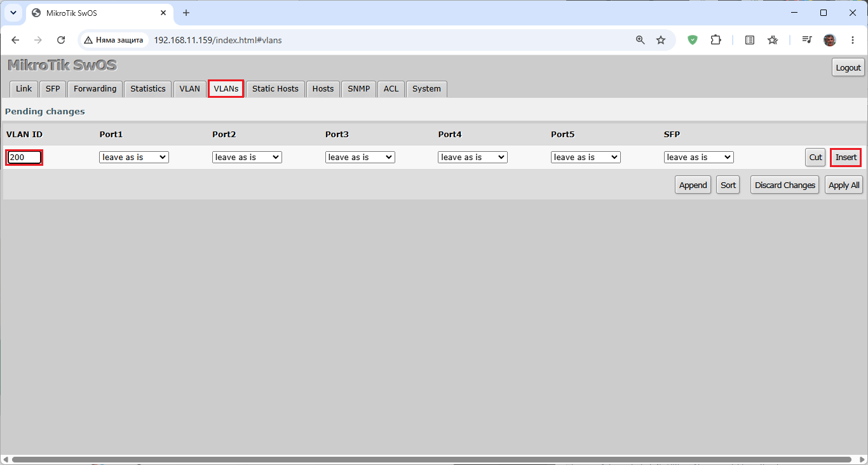Image resolution: width=868 pixels, height=465 pixels.
Task: Click the horizontal scrollbar at the page bottom
Action: pos(431,459)
